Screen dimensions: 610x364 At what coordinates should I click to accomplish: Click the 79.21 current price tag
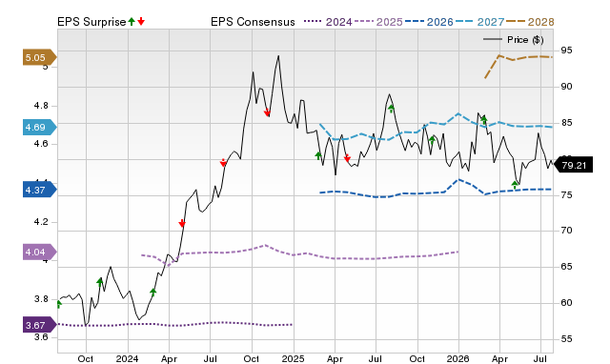click(x=573, y=165)
